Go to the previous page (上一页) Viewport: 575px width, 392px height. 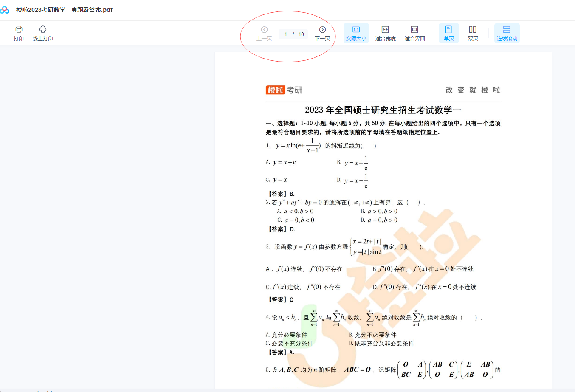[264, 33]
